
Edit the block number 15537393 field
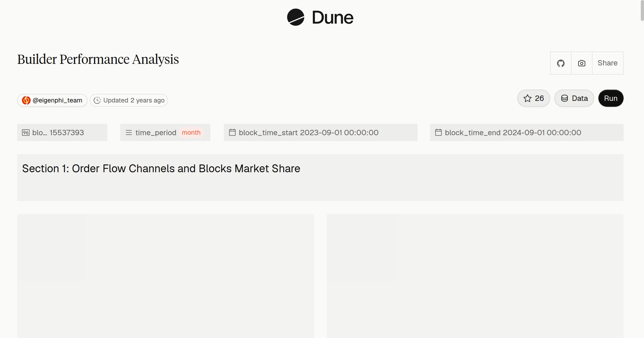(62, 133)
